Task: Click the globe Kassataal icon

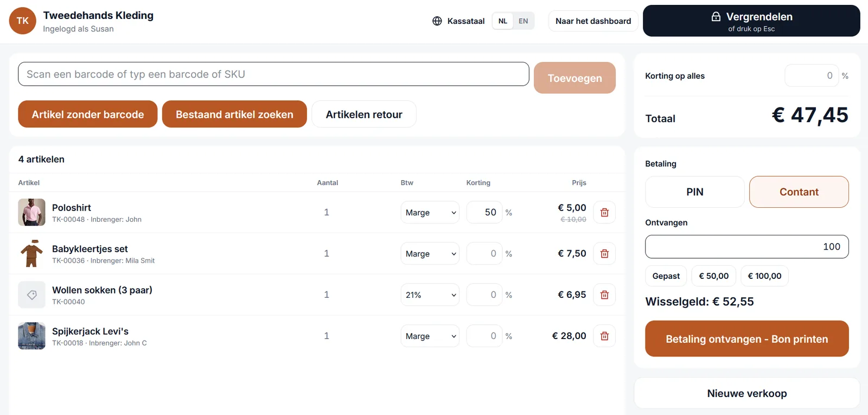Action: [x=437, y=21]
